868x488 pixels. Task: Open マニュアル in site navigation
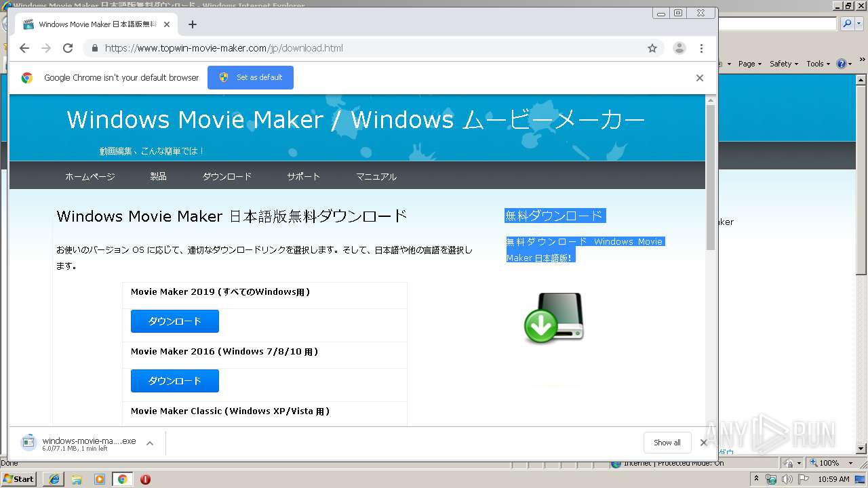tap(376, 176)
